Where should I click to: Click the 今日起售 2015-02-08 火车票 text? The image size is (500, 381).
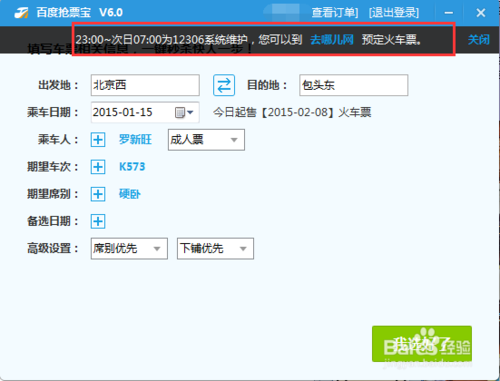click(x=292, y=112)
